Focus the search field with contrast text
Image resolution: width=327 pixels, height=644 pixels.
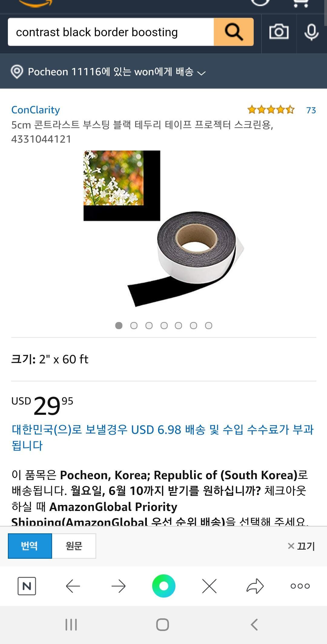[111, 32]
